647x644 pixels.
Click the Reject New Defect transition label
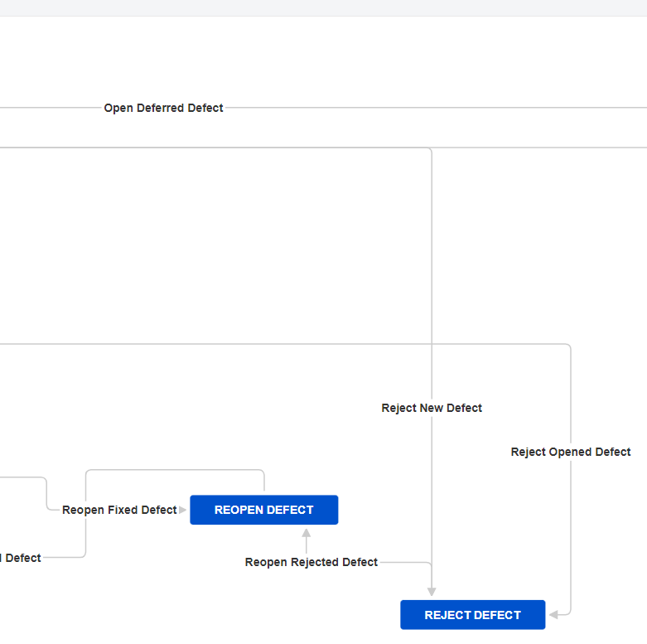tap(432, 408)
